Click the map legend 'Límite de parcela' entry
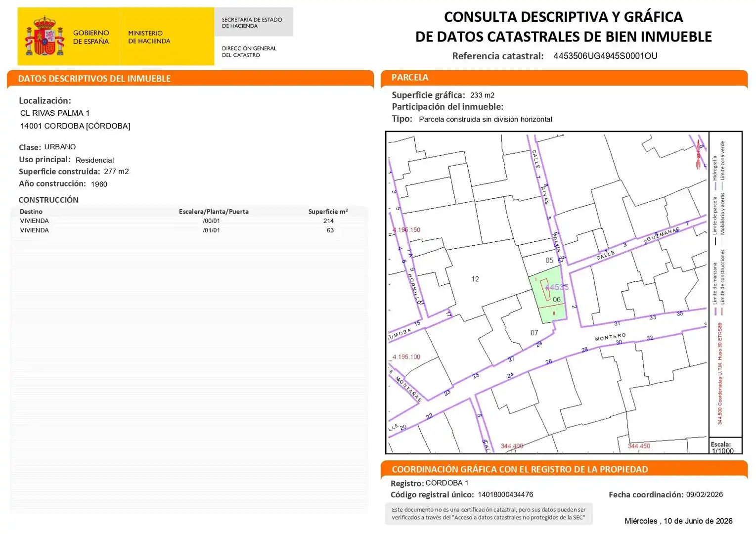 click(714, 222)
